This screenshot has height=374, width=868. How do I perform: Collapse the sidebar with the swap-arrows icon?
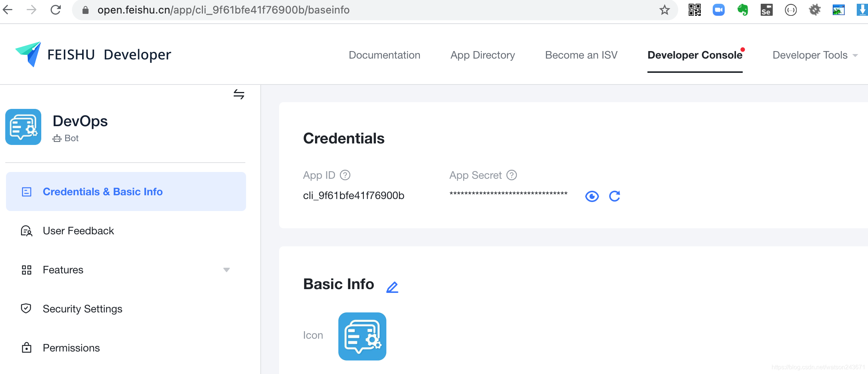coord(239,94)
